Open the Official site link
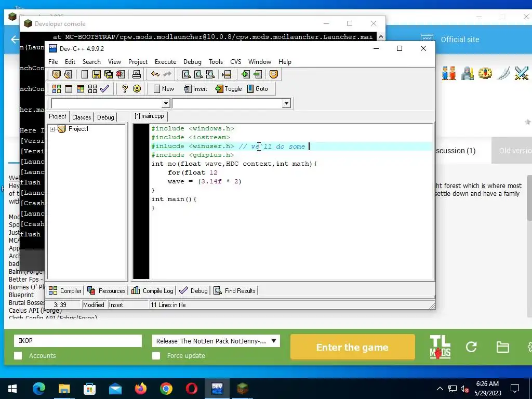The width and height of the screenshot is (532, 399). pos(460,39)
